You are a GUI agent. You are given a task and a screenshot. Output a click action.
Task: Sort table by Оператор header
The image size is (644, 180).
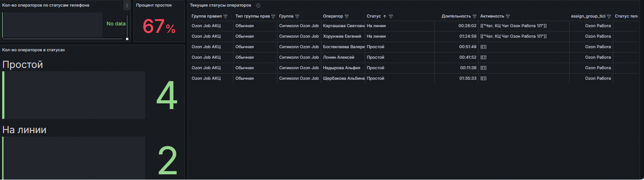pos(333,16)
